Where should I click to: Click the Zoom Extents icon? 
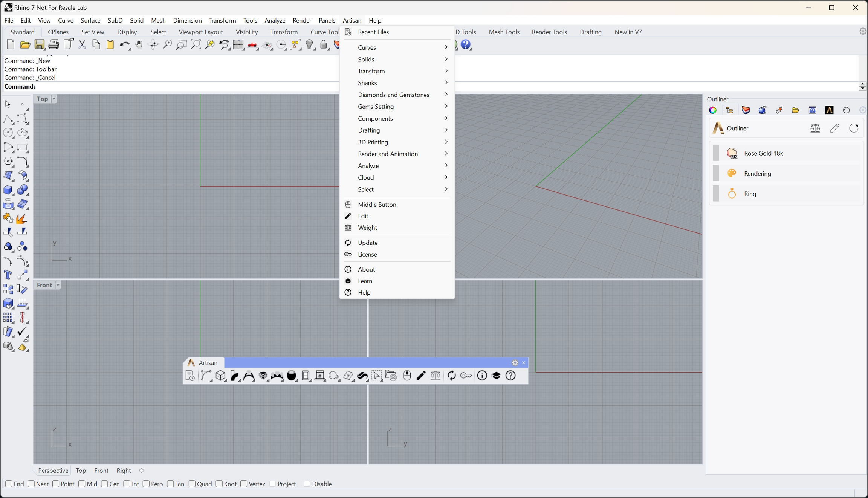coord(196,45)
